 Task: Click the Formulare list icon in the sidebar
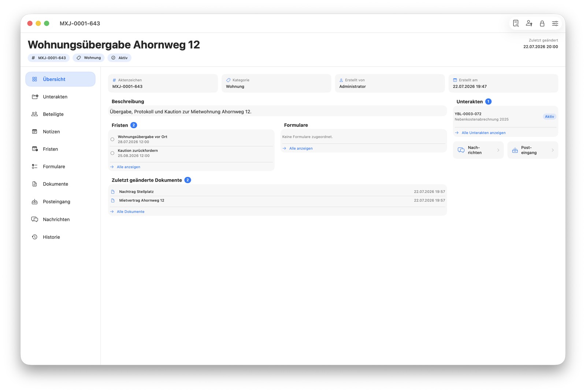click(35, 166)
